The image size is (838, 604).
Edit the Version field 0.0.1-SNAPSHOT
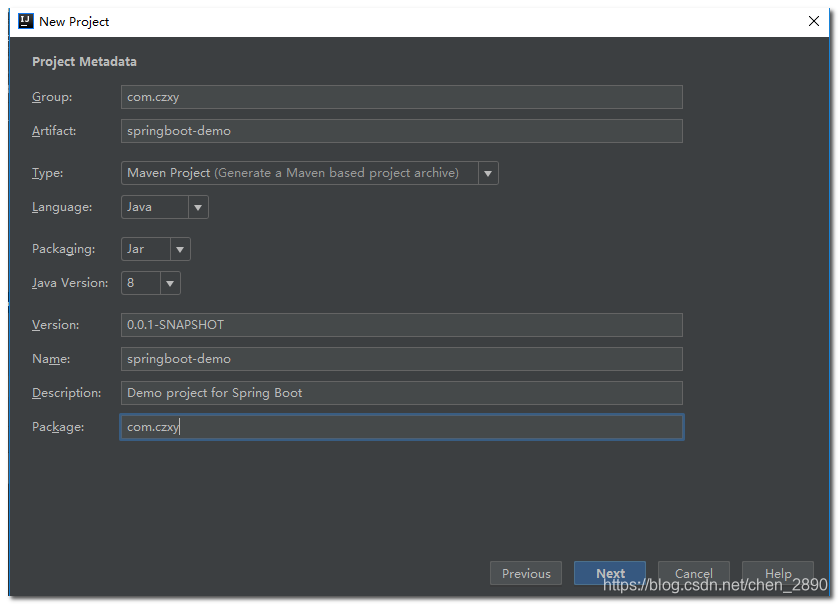[x=401, y=325]
